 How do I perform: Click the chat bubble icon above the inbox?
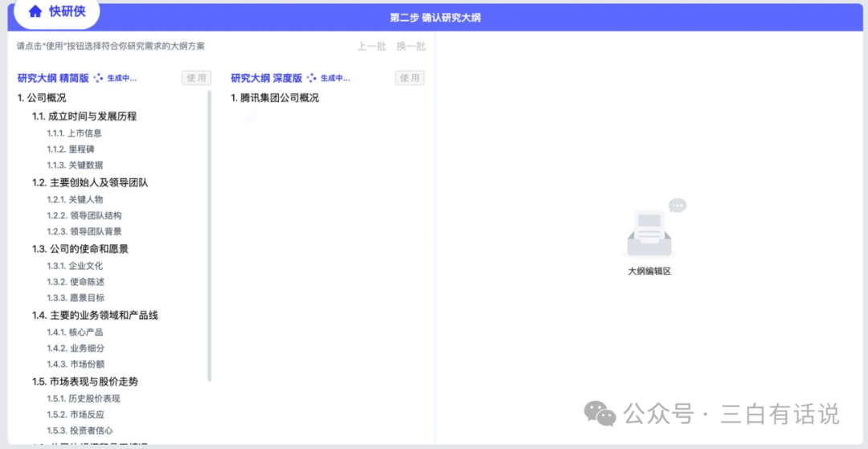coord(678,206)
